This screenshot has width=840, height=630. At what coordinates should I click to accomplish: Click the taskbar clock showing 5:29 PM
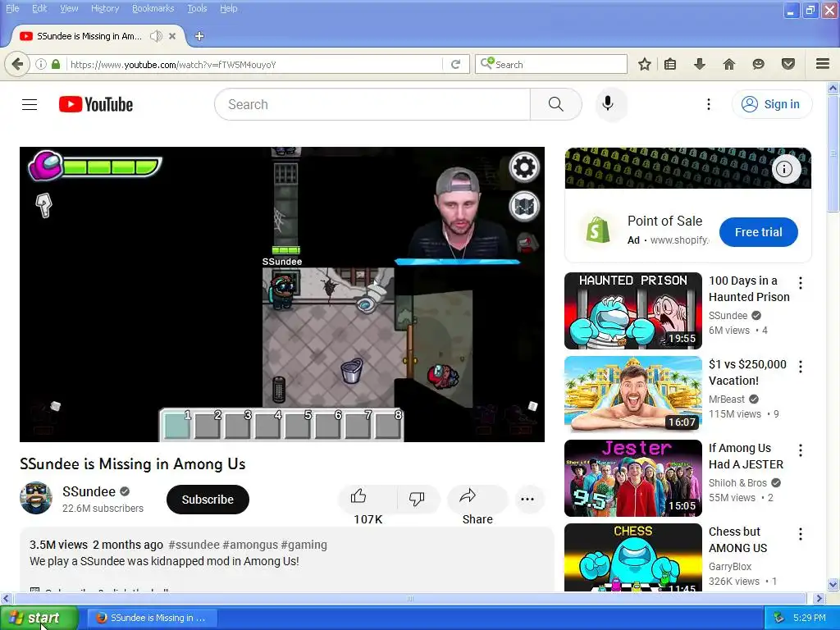click(x=809, y=618)
